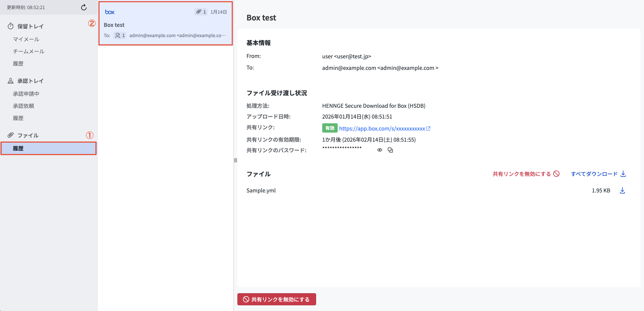
Task: Click the stamp icon for 承認トレイ
Action: point(10,80)
